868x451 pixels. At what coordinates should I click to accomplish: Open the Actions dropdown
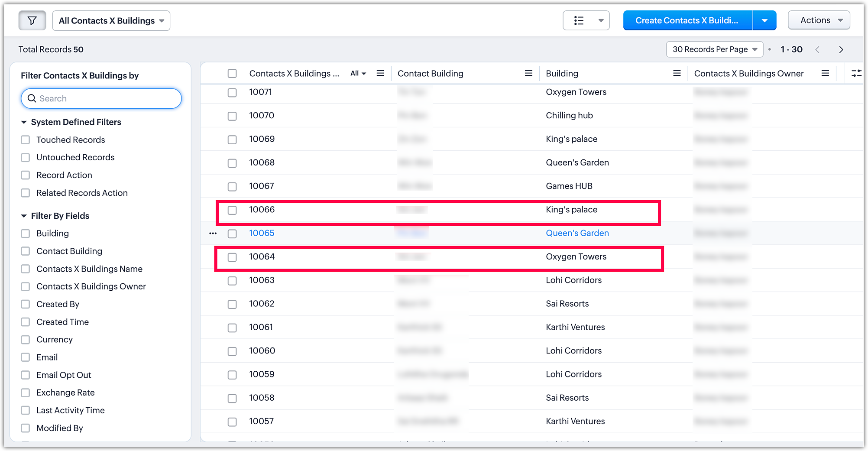pos(819,20)
